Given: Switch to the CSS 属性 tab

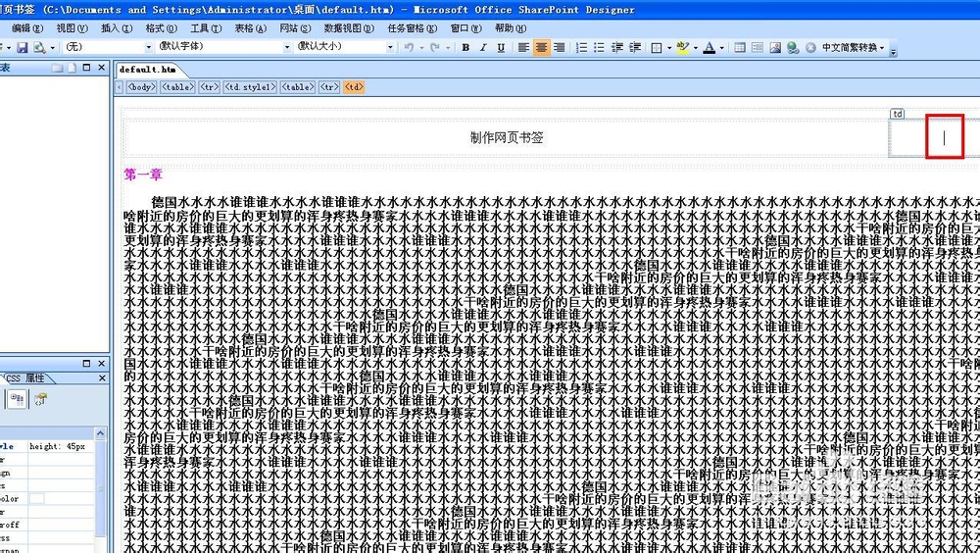Looking at the screenshot, I should pyautogui.click(x=27, y=378).
